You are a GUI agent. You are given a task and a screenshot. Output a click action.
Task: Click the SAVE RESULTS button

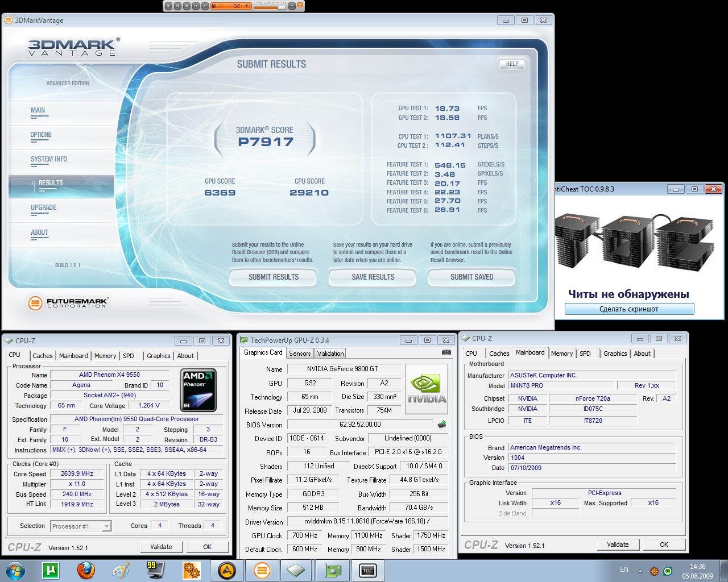coord(373,277)
